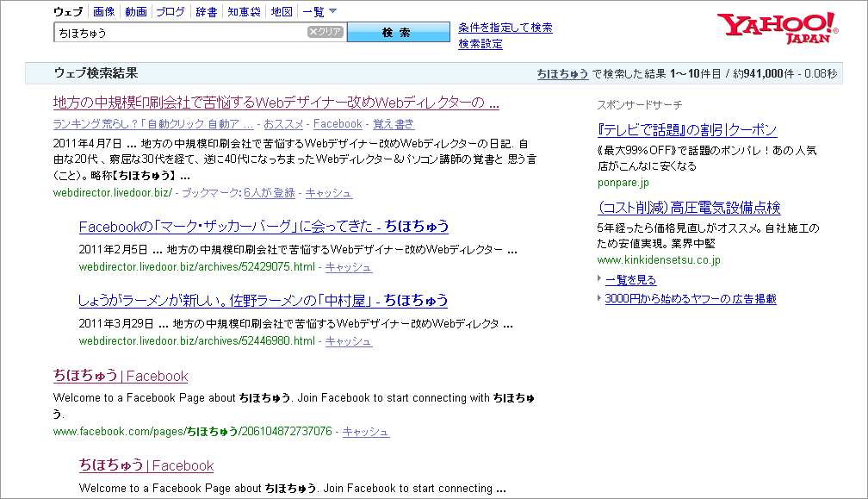Viewport: 868px width, 499px height.
Task: Switch to the 知恵袋 search tab
Action: click(x=245, y=11)
